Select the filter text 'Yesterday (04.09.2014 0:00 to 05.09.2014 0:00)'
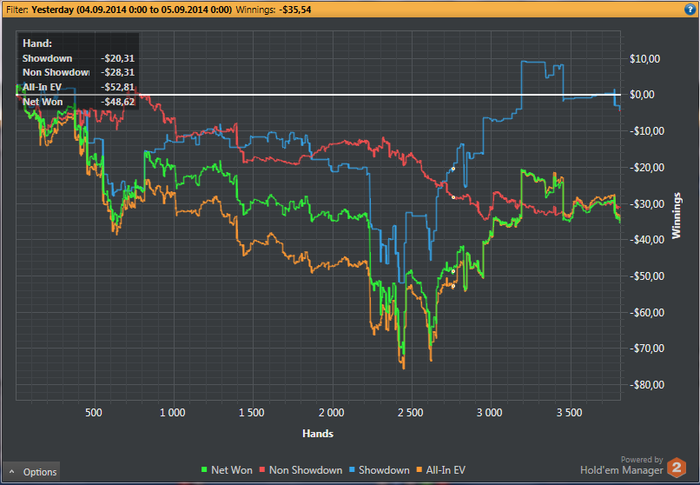 pyautogui.click(x=131, y=9)
